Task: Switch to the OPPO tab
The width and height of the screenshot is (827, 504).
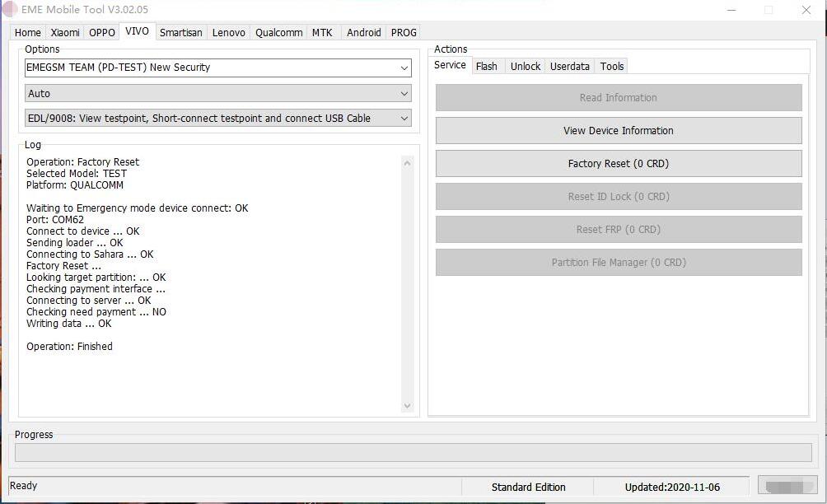Action: click(102, 33)
